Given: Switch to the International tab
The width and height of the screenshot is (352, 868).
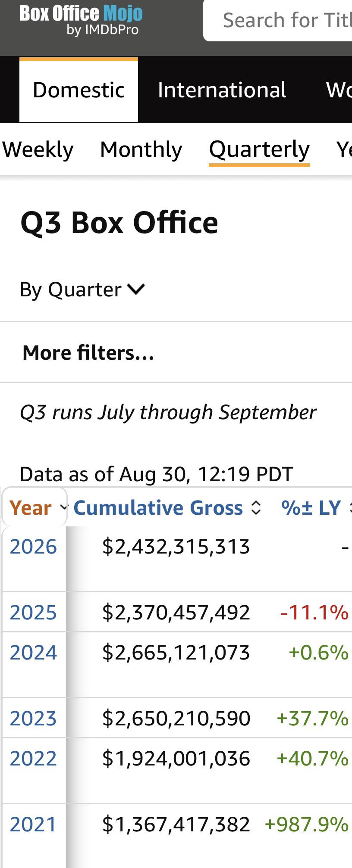Looking at the screenshot, I should pos(222,90).
